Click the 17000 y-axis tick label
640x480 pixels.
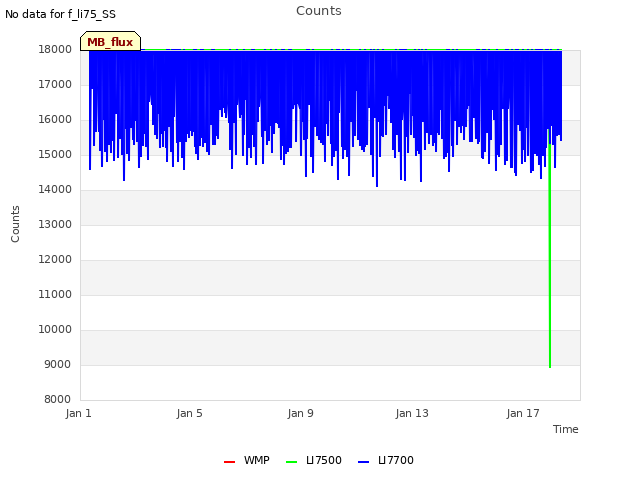coord(55,84)
